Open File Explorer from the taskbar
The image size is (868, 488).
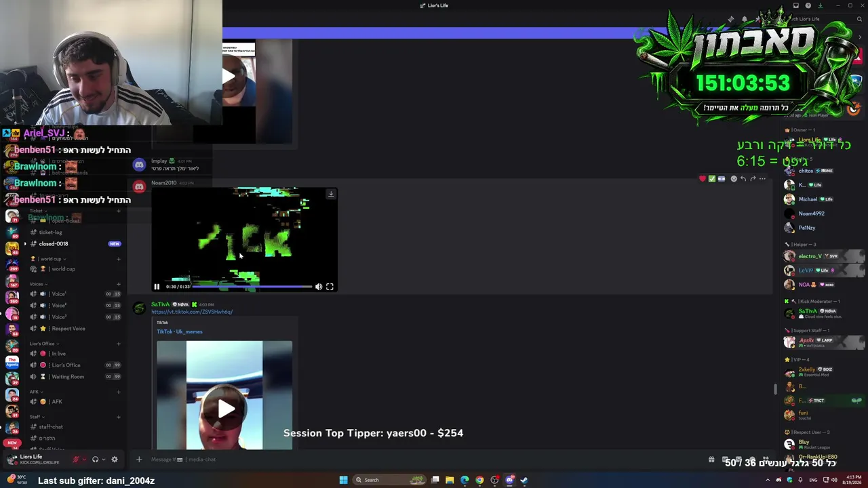pyautogui.click(x=450, y=480)
